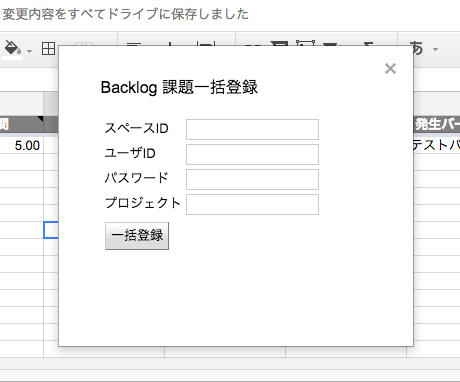This screenshot has width=460, height=382.
Task: Click the fill color paint bucket icon
Action: tap(13, 48)
